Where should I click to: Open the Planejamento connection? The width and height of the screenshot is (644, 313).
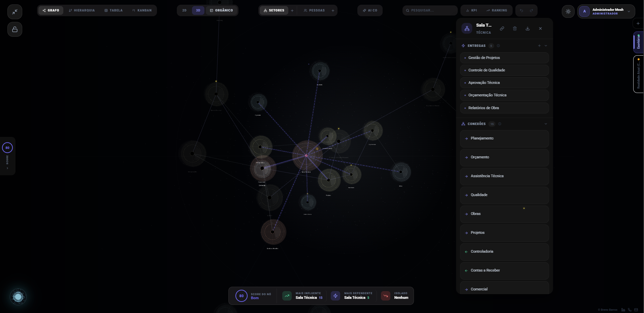pos(504,138)
